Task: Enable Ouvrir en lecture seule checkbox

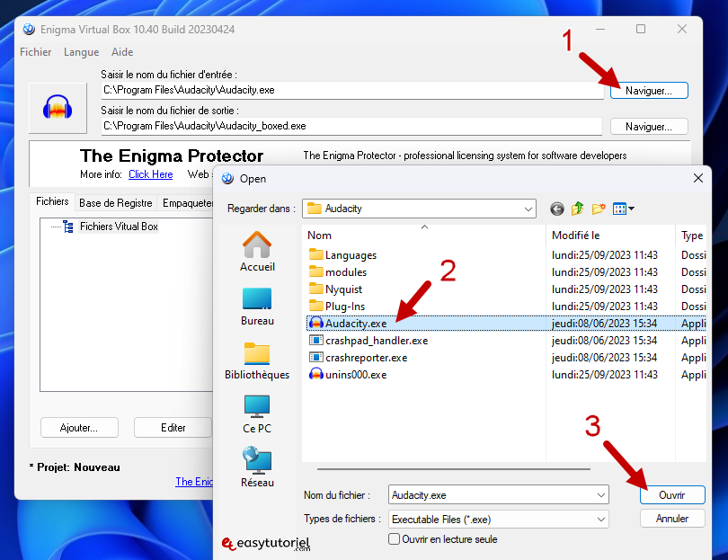Action: coord(394,539)
